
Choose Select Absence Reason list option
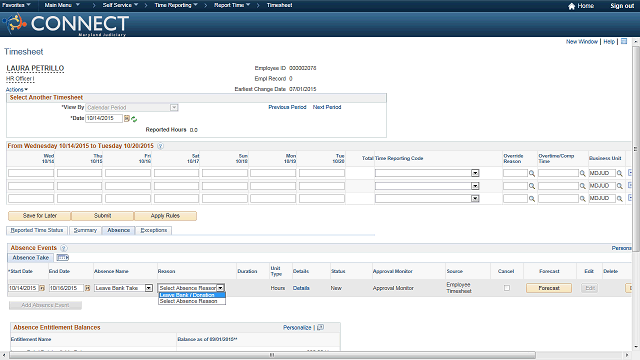(x=192, y=301)
